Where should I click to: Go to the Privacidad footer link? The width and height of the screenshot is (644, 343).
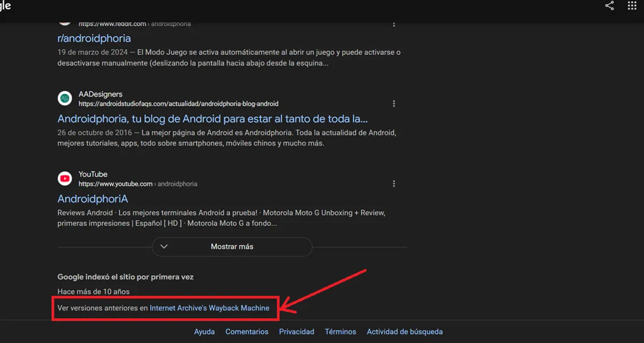(x=296, y=332)
